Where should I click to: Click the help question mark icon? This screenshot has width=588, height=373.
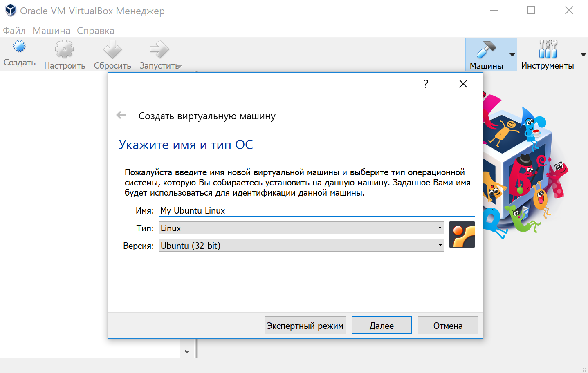point(426,83)
